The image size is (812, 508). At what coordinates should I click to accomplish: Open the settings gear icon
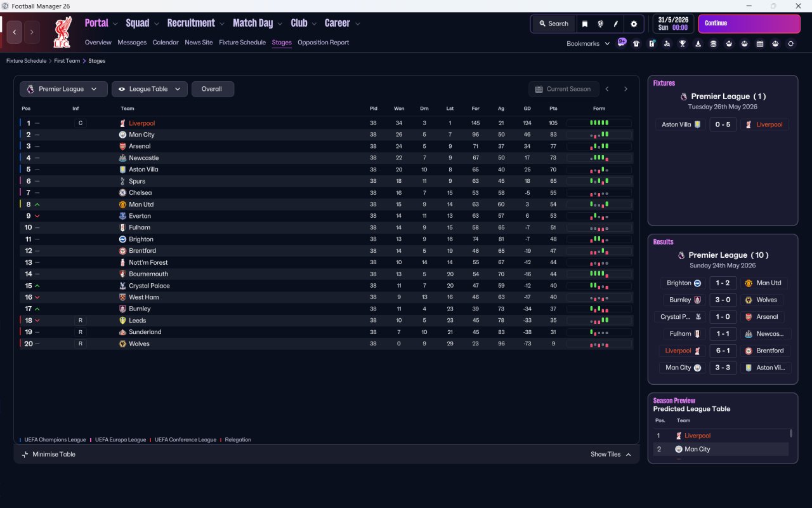point(634,23)
